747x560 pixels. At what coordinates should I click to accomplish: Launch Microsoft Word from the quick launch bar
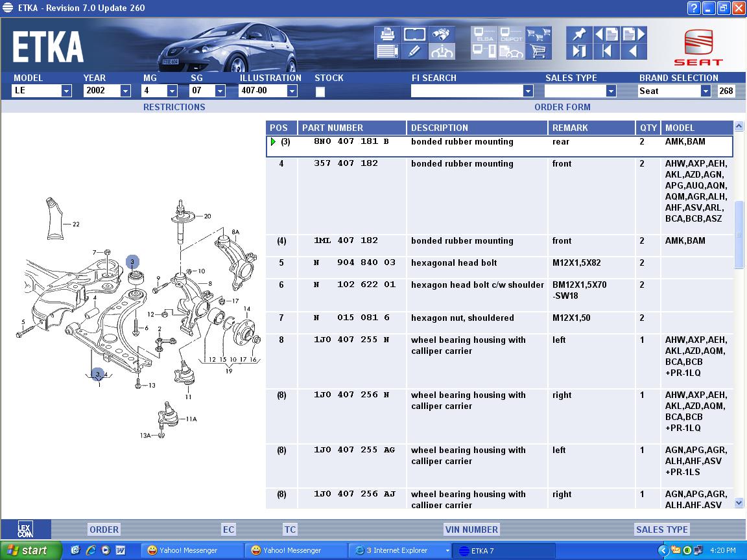coord(121,550)
